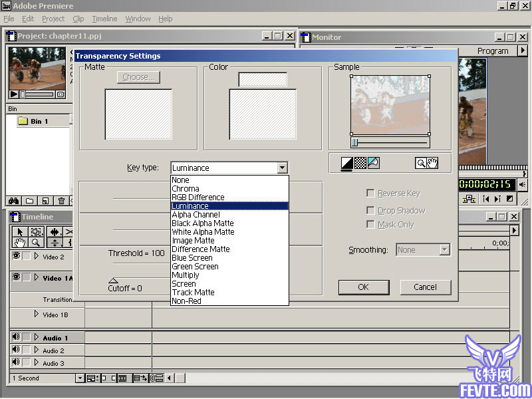The height and width of the screenshot is (399, 532).
Task: Click the small Color swatch box
Action: (263, 79)
